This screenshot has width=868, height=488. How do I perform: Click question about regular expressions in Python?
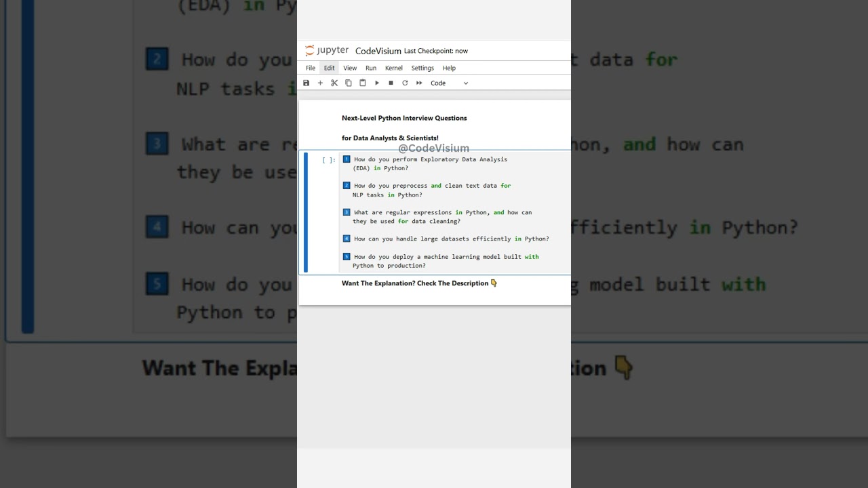[x=442, y=217]
